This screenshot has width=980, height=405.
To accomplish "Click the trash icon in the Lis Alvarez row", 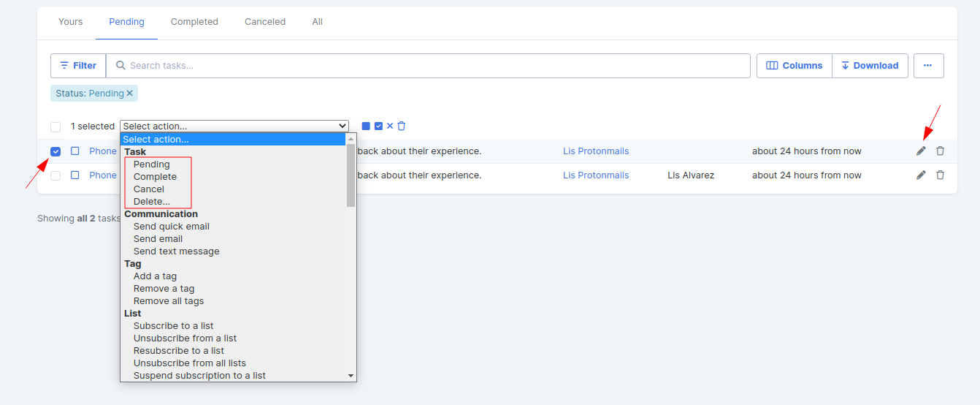I will tap(940, 175).
